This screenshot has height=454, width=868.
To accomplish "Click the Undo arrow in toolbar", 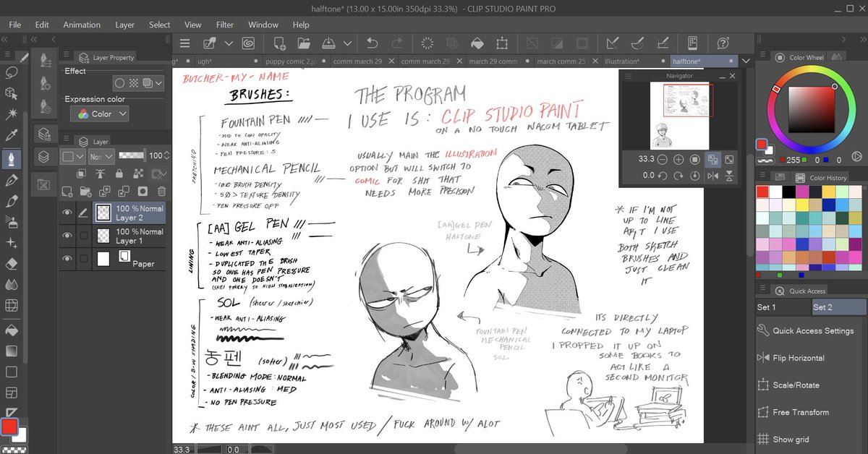I will pyautogui.click(x=373, y=43).
